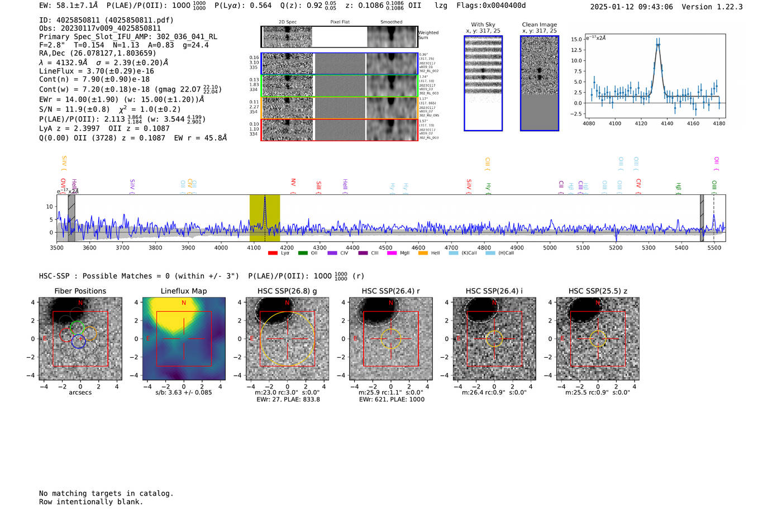Click the red OVI label at far left
Screen dimensions: 782x532
[63, 186]
